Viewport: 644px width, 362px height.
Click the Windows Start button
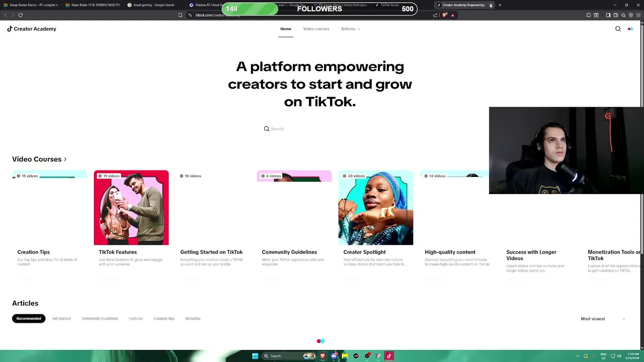(255, 356)
